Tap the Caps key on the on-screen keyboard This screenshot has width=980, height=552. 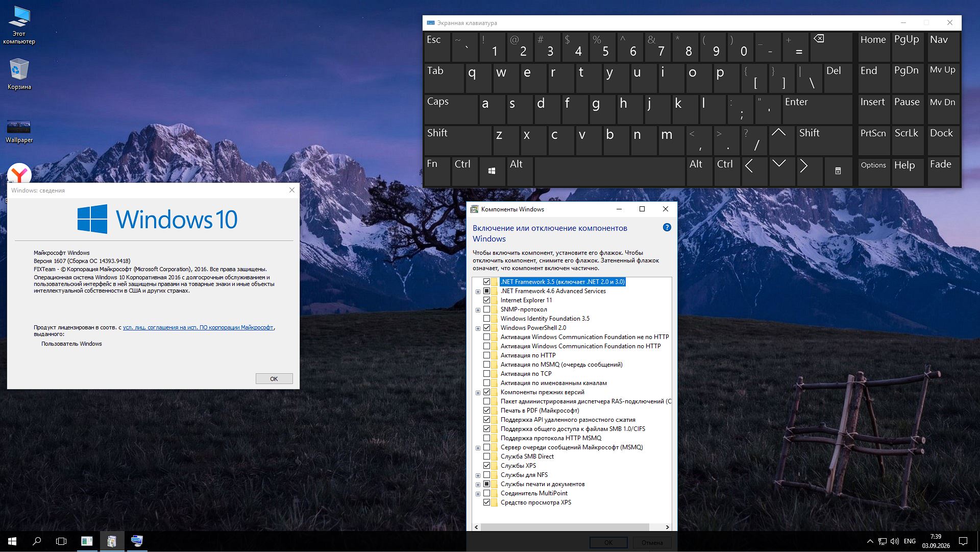(x=451, y=109)
